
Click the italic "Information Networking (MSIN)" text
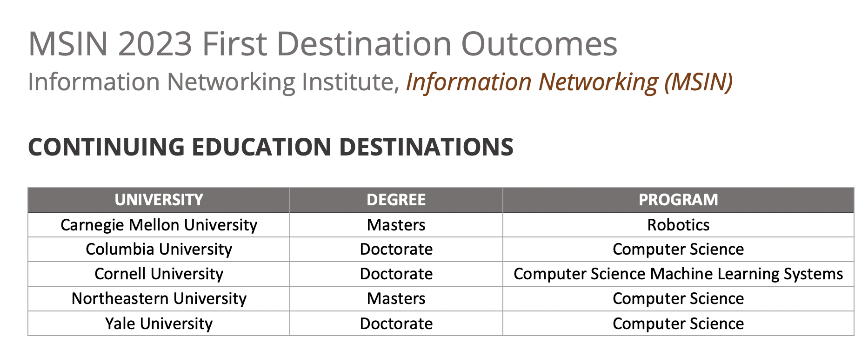click(x=569, y=82)
